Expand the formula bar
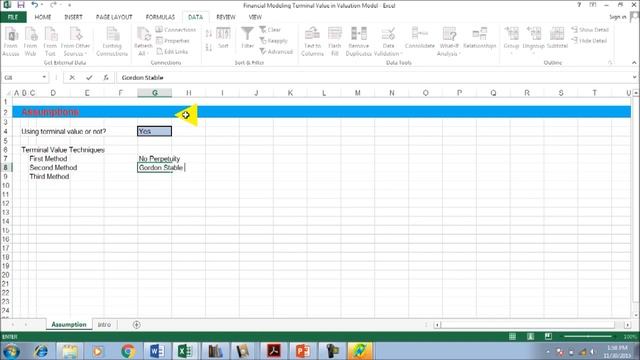640x360 pixels. pos(635,78)
